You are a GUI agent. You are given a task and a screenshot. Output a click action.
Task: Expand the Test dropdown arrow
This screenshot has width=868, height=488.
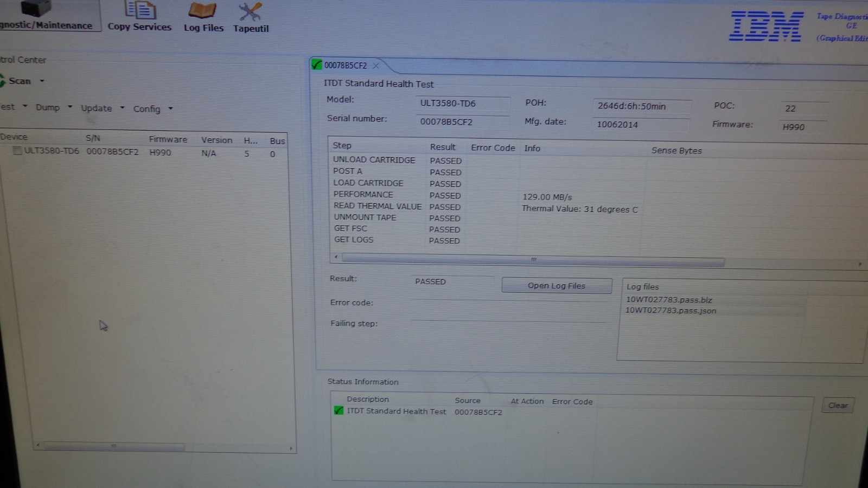[25, 107]
